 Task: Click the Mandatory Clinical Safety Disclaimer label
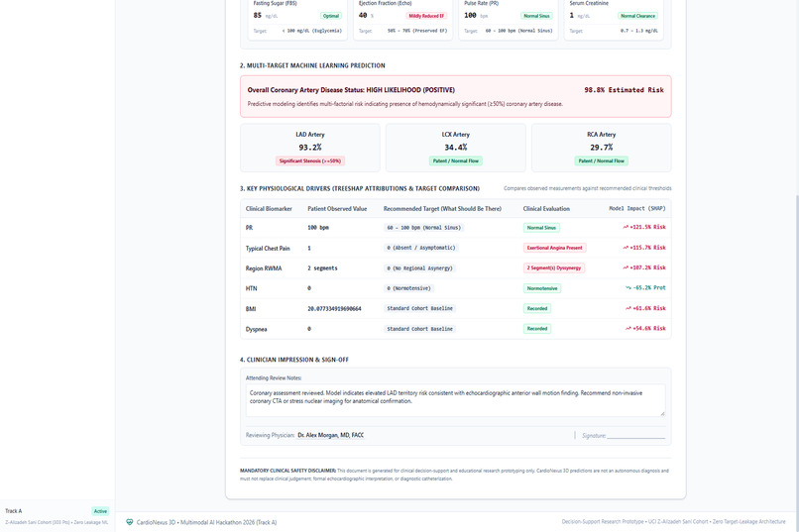(x=287, y=471)
